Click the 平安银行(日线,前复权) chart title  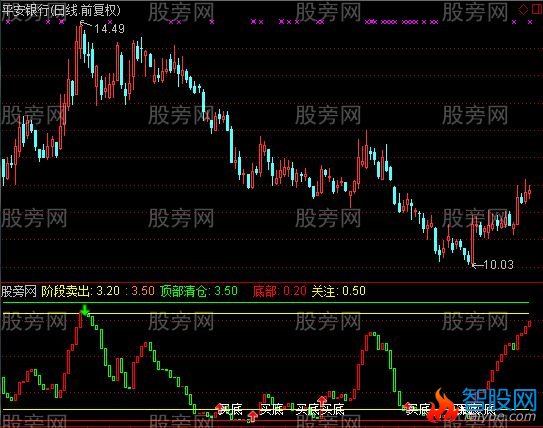[61, 10]
